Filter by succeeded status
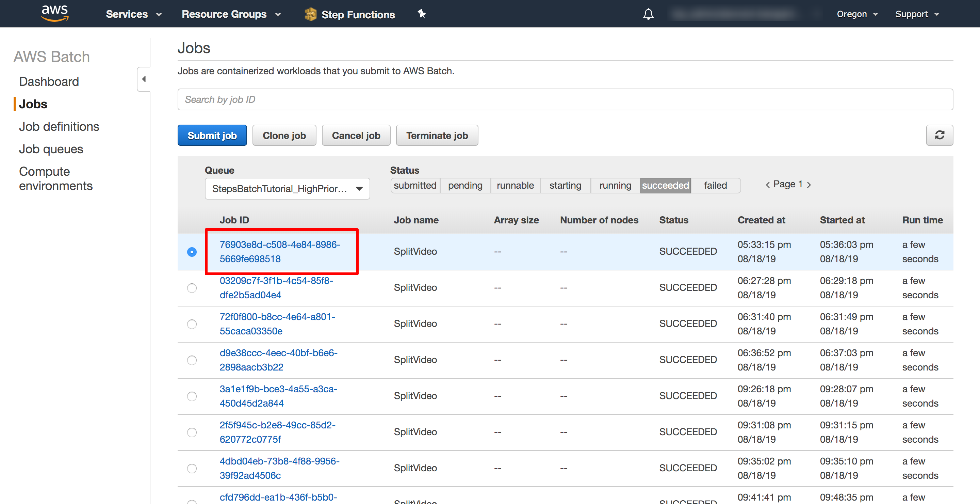980x504 pixels. [x=665, y=185]
